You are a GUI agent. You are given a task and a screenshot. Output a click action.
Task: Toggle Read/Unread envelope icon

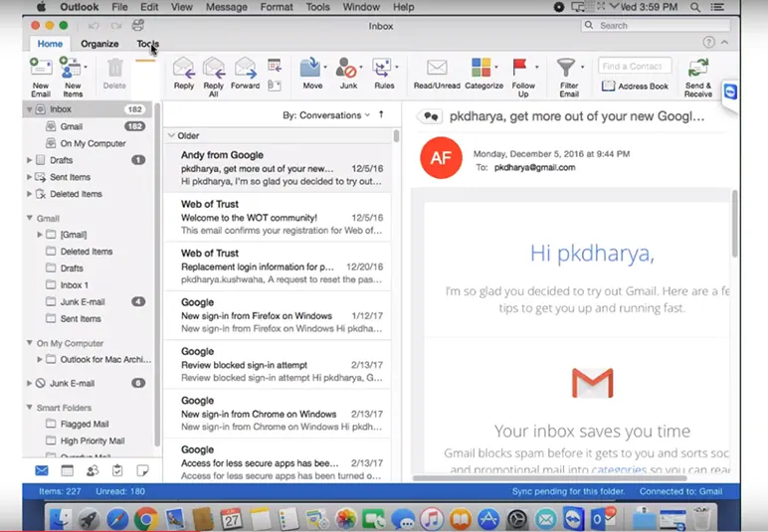(437, 68)
